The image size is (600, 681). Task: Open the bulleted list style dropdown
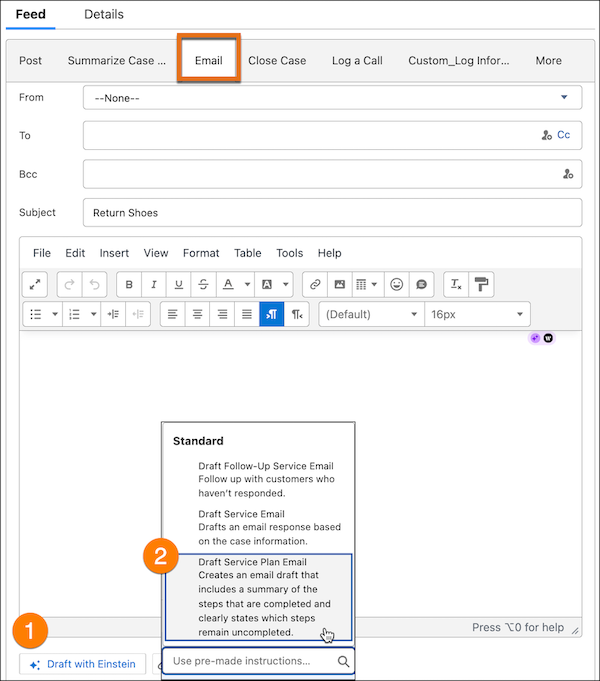(55, 314)
